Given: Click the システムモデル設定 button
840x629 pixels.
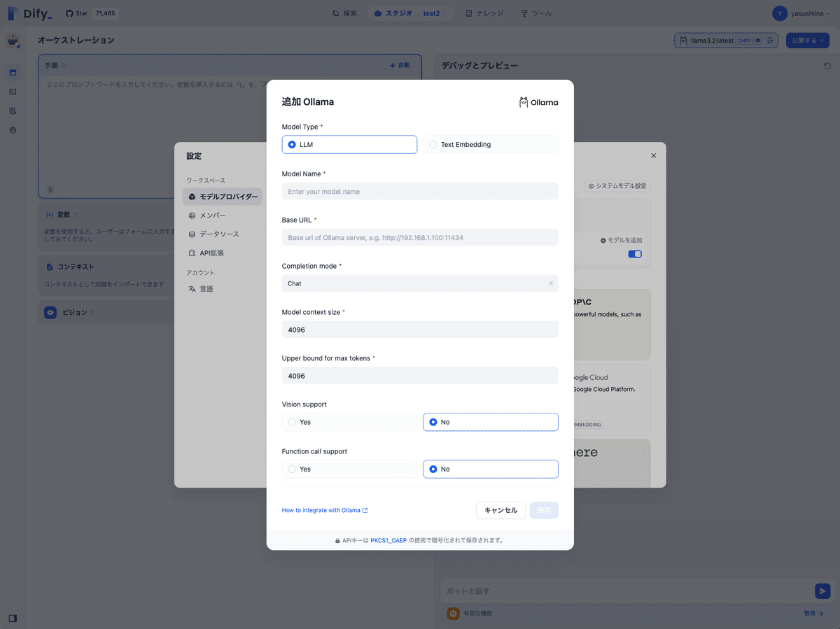Looking at the screenshot, I should 617,186.
